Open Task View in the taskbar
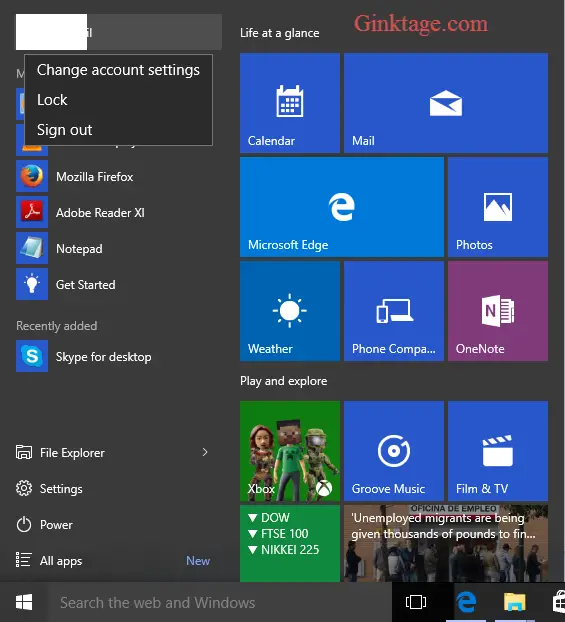Image resolution: width=565 pixels, height=622 pixels. coord(416,602)
